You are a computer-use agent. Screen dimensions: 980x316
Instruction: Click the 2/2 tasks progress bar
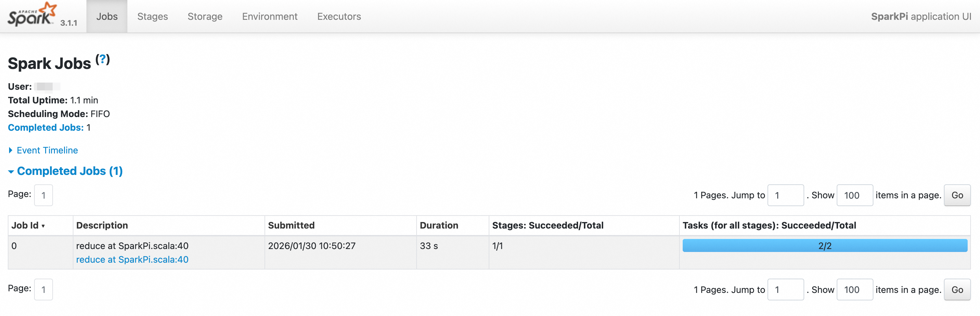[x=824, y=246]
